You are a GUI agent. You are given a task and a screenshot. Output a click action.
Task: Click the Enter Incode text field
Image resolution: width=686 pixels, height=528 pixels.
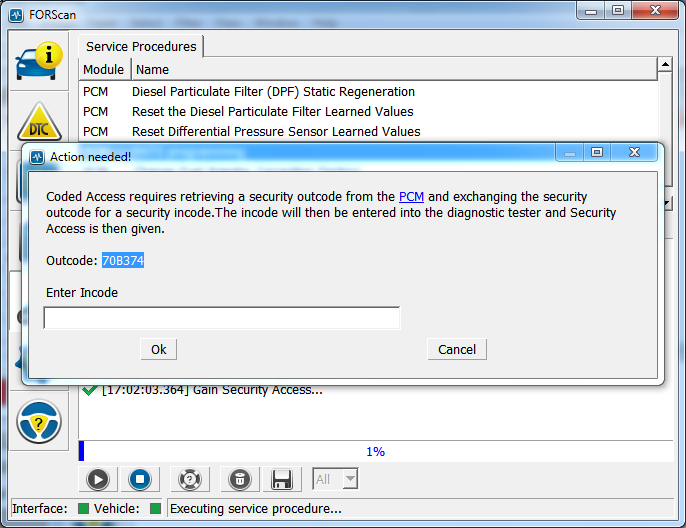click(221, 318)
